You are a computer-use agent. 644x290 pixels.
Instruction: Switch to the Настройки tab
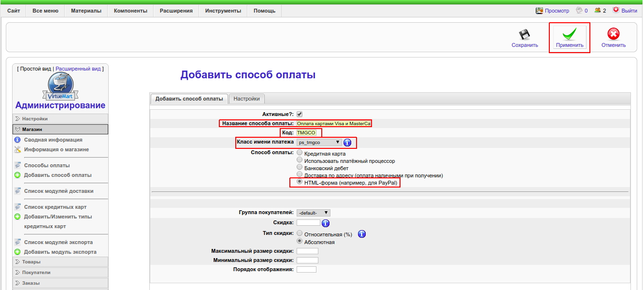[246, 99]
